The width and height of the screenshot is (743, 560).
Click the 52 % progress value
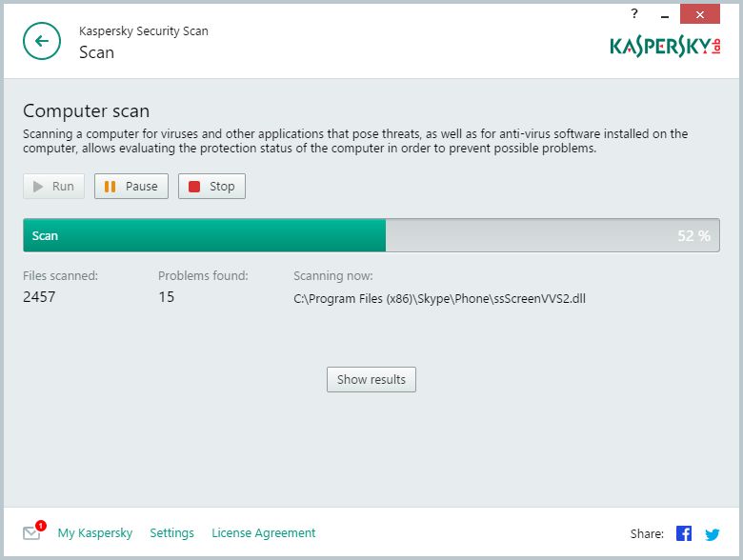(693, 235)
